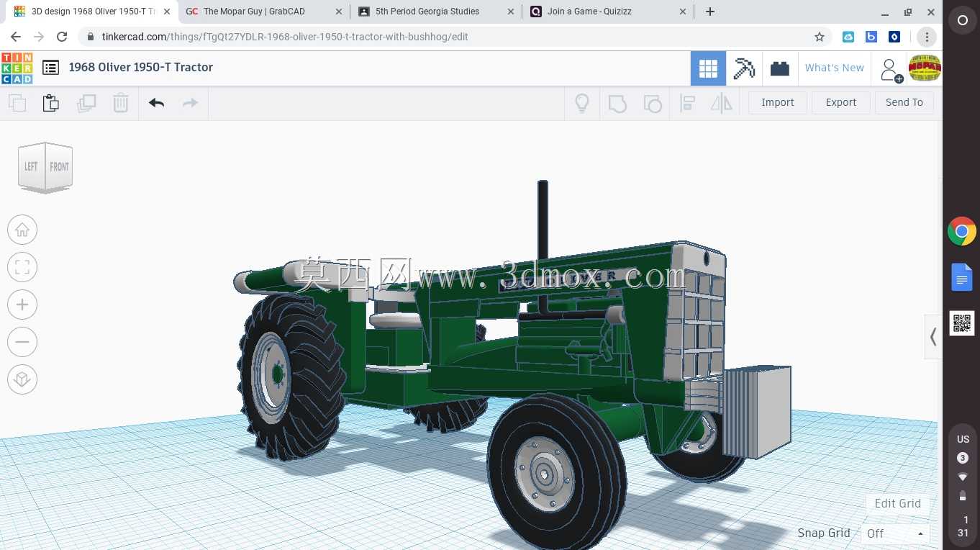Go back in browser history
Screen dimensions: 980x550
point(16,37)
